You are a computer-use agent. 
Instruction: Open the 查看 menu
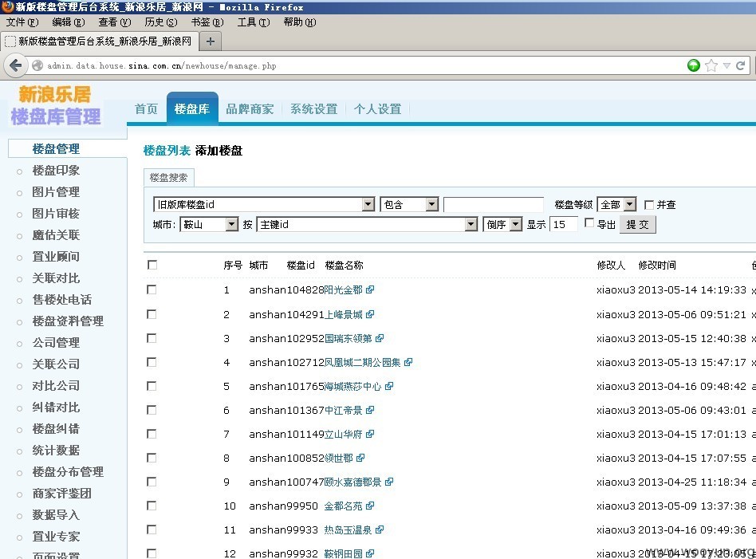pos(115,22)
